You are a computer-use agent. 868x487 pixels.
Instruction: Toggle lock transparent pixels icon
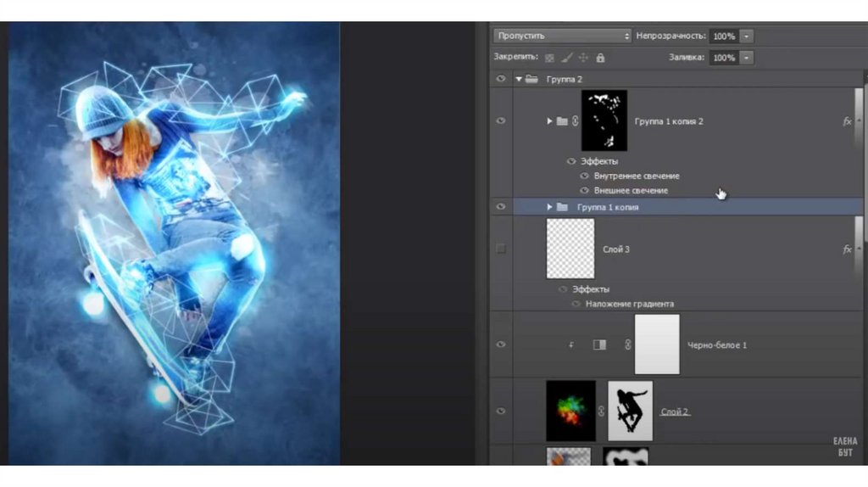(x=549, y=58)
